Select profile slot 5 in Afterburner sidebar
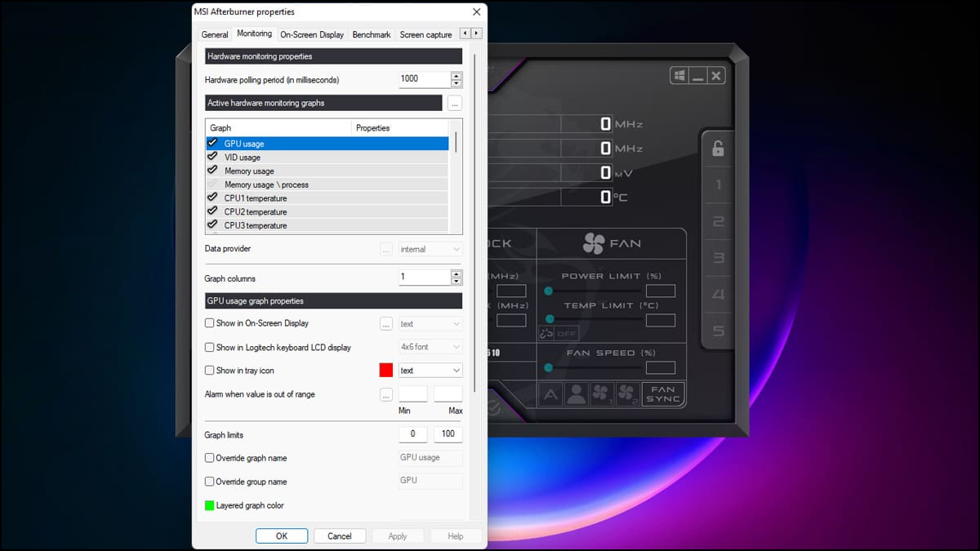Screen dimensions: 980x551 [x=718, y=331]
